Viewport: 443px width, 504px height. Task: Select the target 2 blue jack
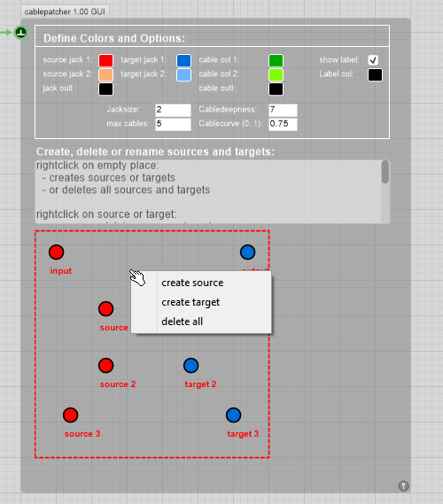pos(191,366)
